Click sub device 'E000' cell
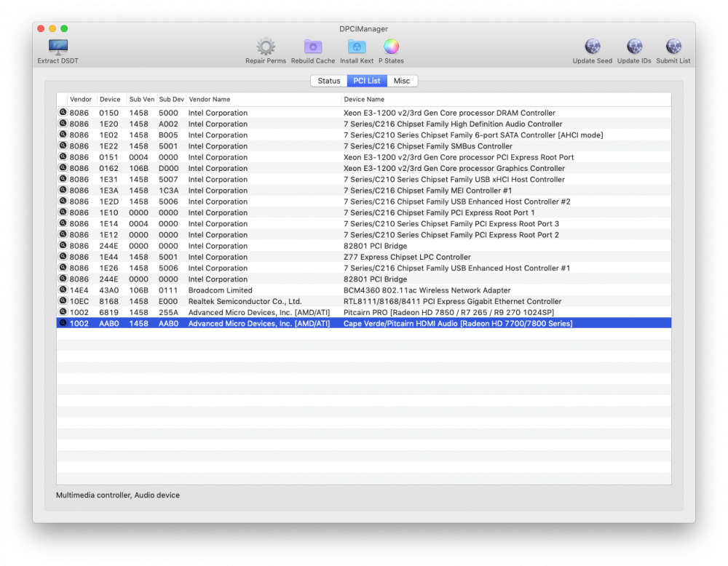This screenshot has width=728, height=566. pos(168,302)
